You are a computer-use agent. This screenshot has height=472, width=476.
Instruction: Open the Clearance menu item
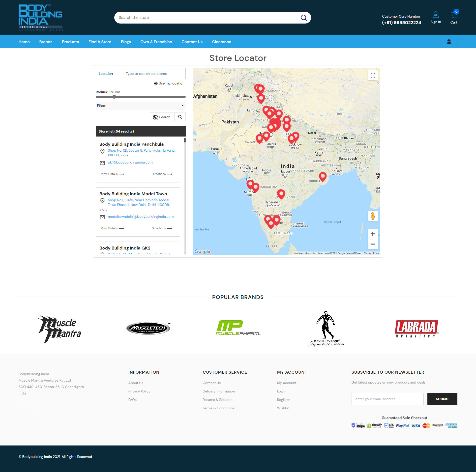pos(222,42)
